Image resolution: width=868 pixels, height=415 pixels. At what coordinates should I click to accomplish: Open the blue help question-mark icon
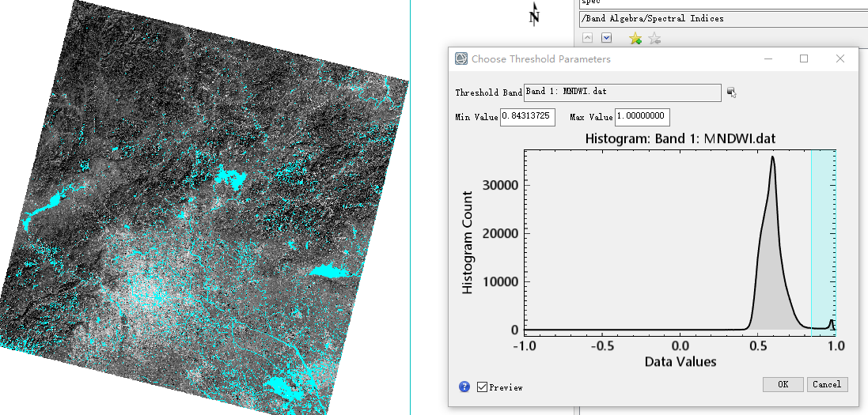(x=464, y=387)
